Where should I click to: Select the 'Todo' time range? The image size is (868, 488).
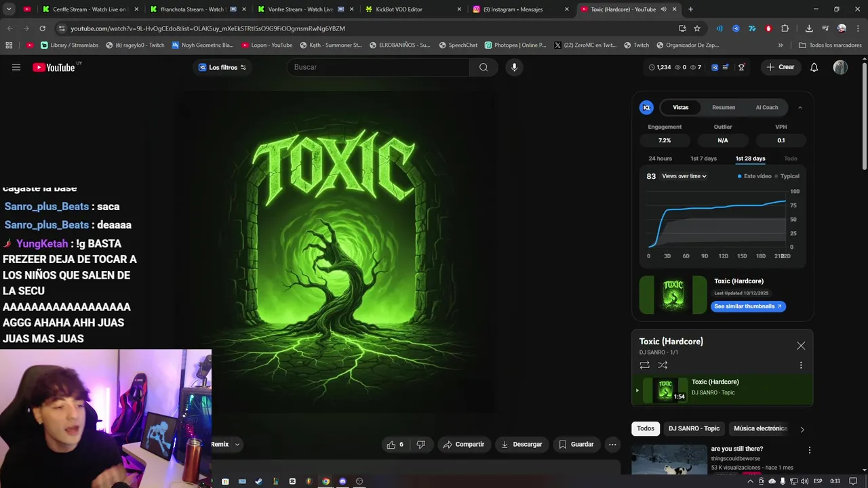point(791,159)
